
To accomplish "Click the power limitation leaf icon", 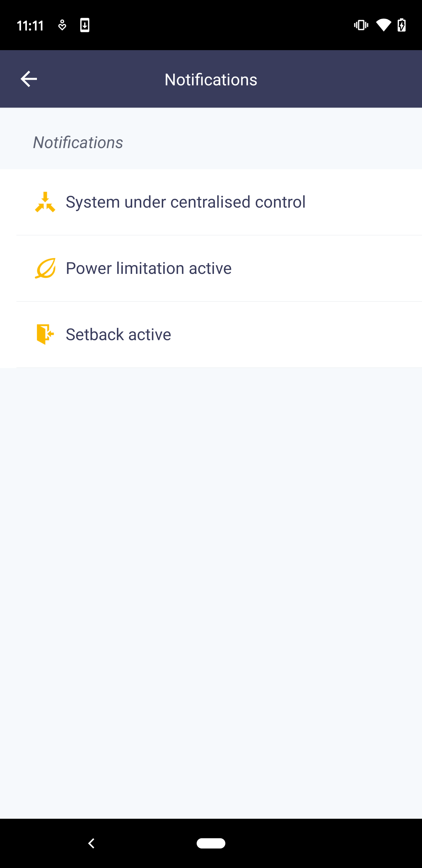I will pos(45,268).
